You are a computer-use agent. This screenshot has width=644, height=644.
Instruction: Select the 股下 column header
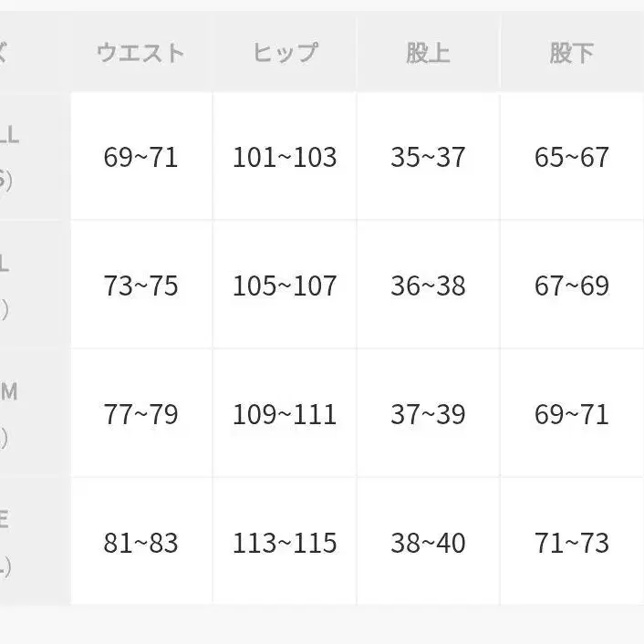click(x=571, y=53)
